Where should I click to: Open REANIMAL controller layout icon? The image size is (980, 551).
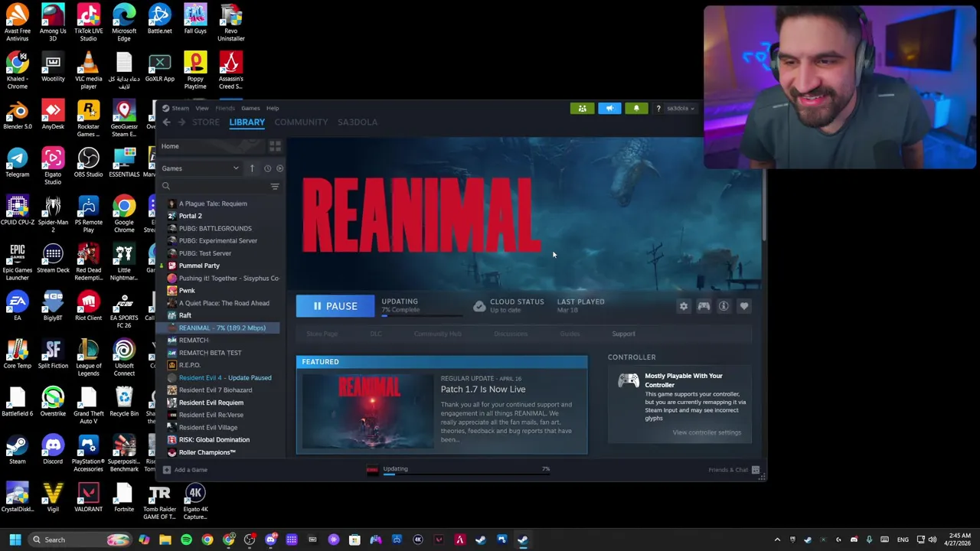coord(704,306)
